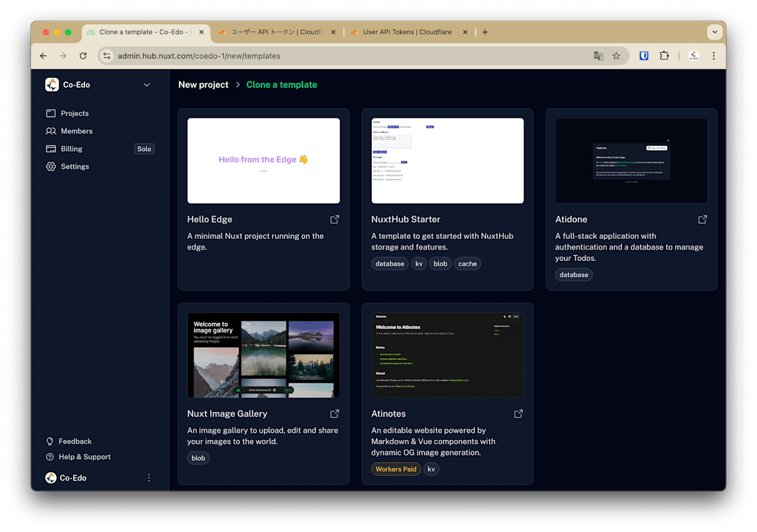View site information icon in address bar
Viewport: 757px width, 532px height.
[x=108, y=56]
